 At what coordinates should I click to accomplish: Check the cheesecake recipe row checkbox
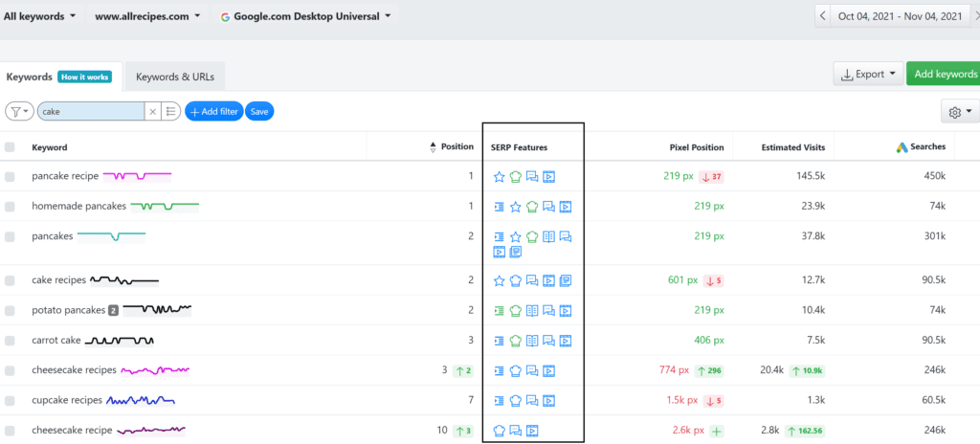(10, 431)
